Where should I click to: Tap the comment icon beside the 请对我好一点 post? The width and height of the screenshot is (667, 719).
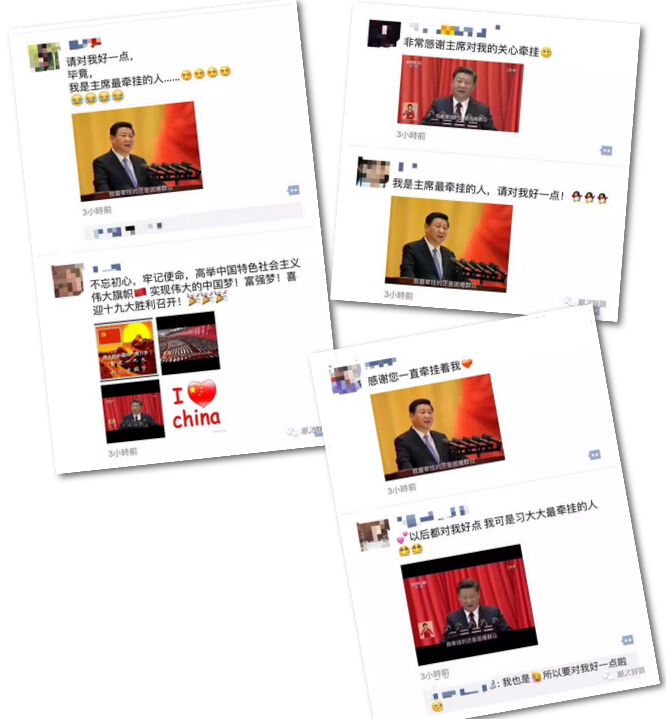pos(293,190)
